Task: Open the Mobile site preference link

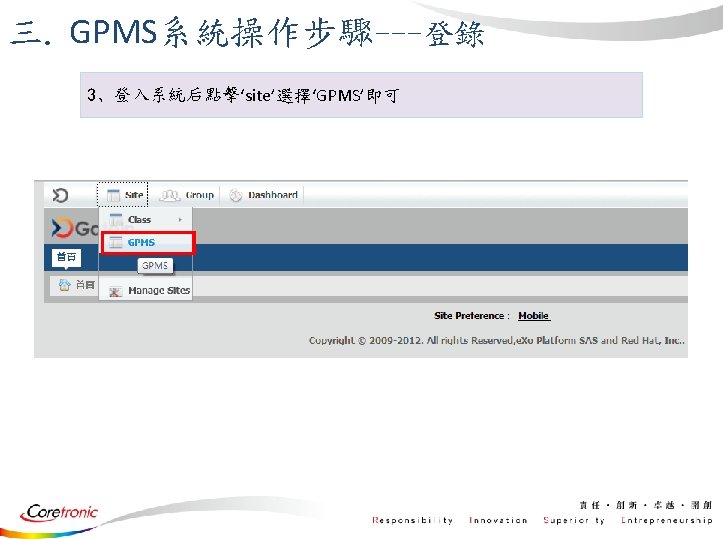Action: [x=533, y=316]
